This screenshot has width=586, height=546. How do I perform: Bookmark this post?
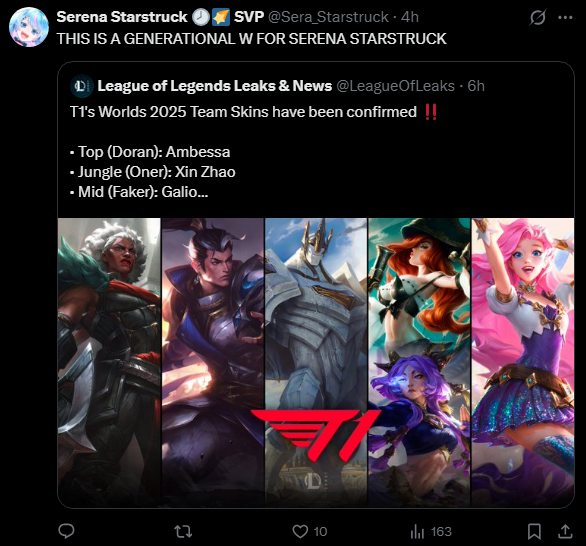(x=534, y=531)
